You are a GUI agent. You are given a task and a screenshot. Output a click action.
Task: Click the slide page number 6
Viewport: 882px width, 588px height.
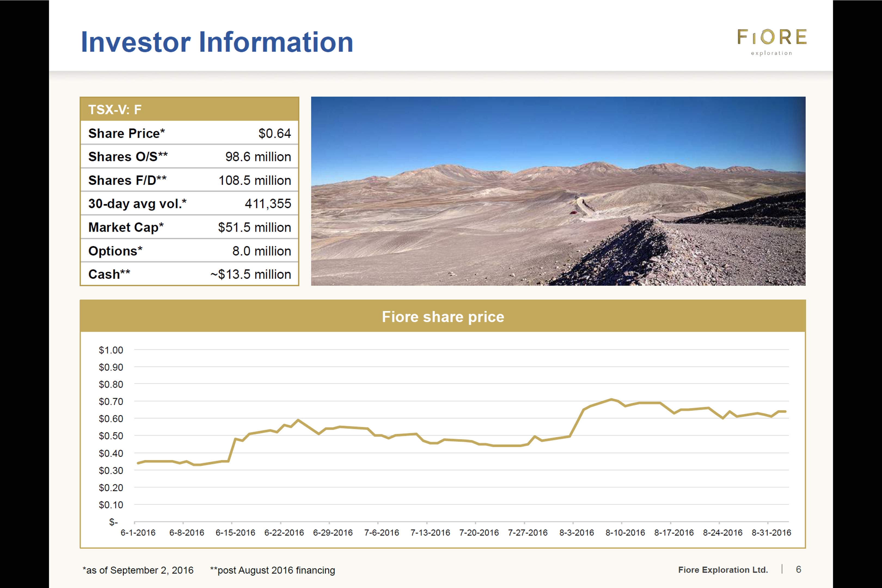[799, 569]
